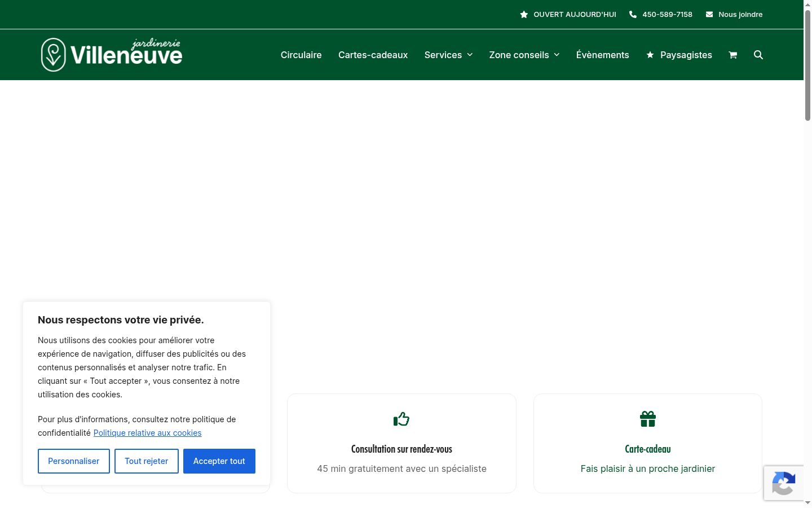This screenshot has height=508, width=812.
Task: Expand the Zone conseils dropdown chevron
Action: pos(557,55)
